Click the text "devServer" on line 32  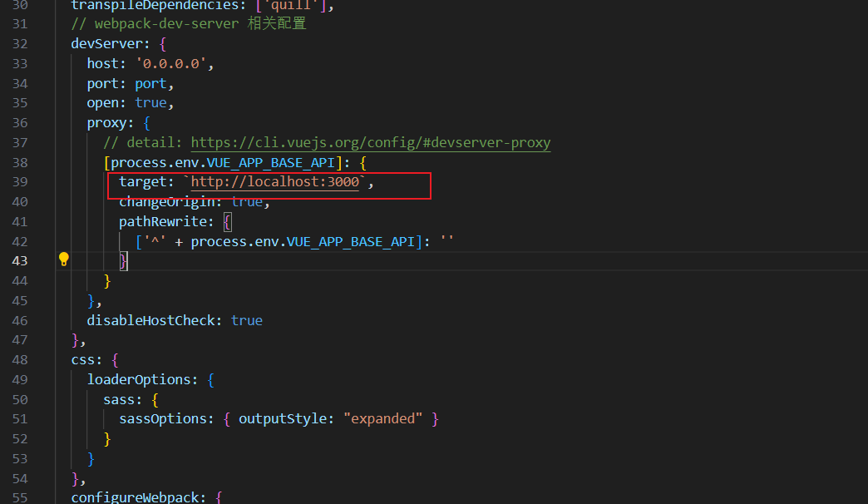[107, 44]
